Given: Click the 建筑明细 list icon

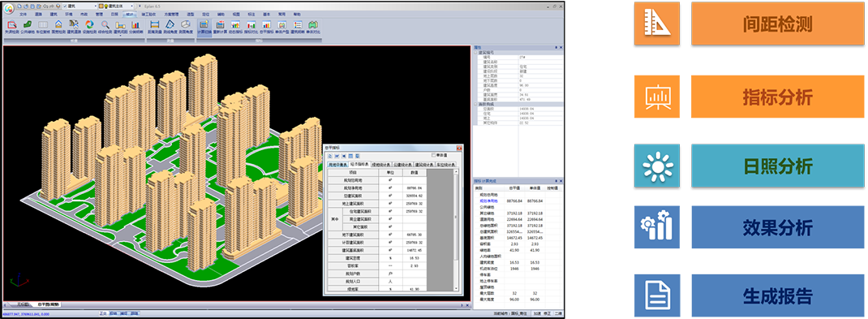Looking at the screenshot, I should click(x=298, y=25).
